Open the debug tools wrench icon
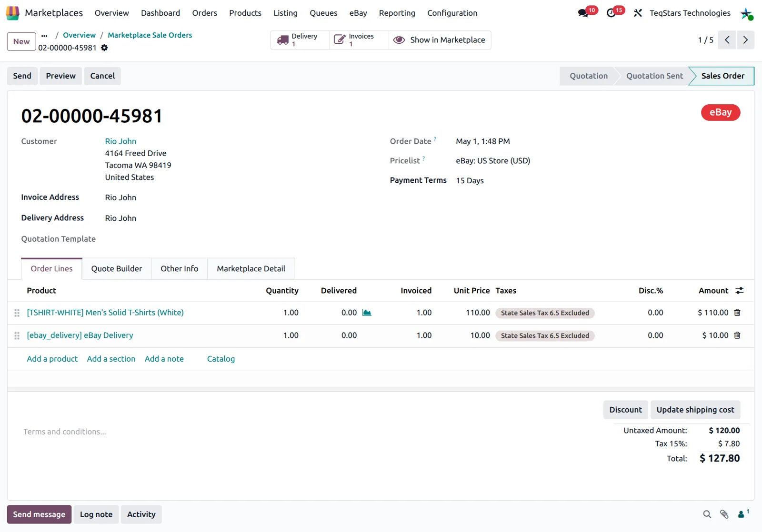The width and height of the screenshot is (762, 532). click(x=638, y=13)
